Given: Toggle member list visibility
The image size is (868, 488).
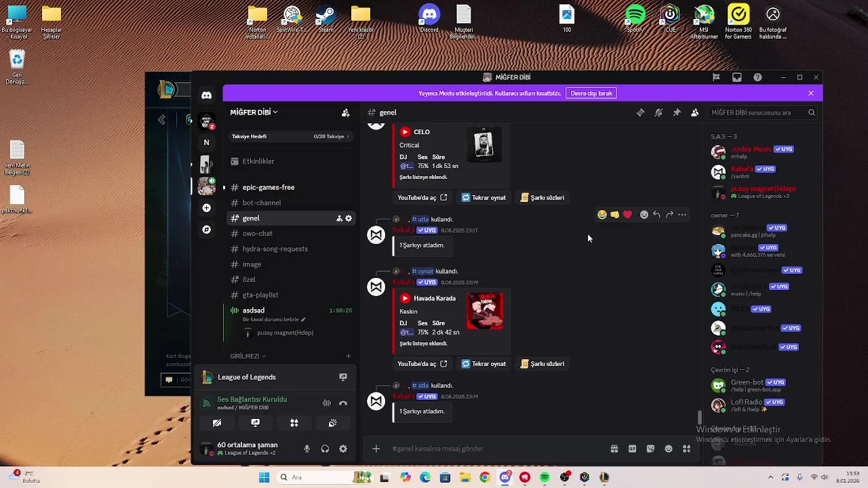Looking at the screenshot, I should (694, 113).
